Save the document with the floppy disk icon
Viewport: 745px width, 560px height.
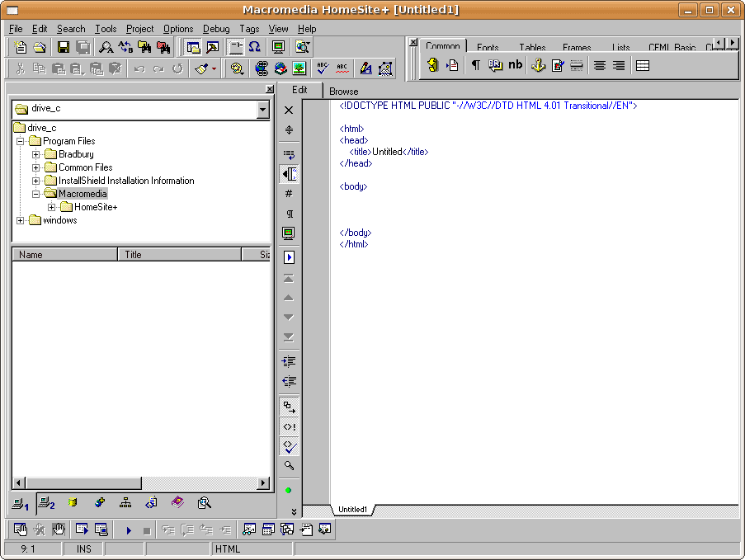tap(64, 47)
